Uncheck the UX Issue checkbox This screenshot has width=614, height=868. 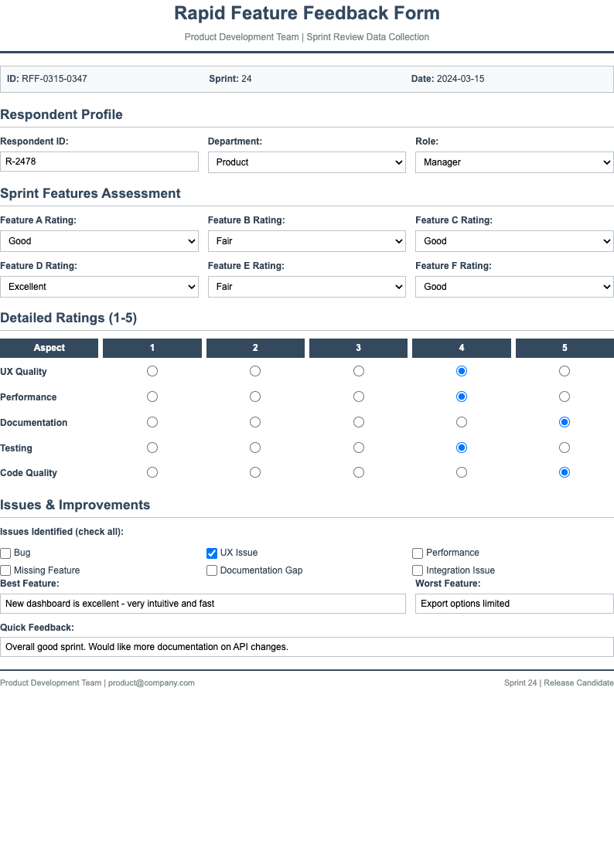tap(211, 553)
